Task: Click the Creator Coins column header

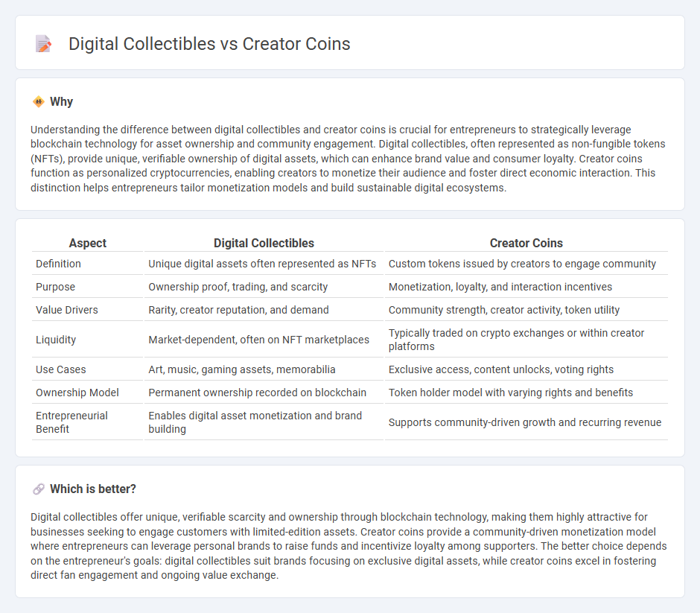Action: (x=526, y=243)
